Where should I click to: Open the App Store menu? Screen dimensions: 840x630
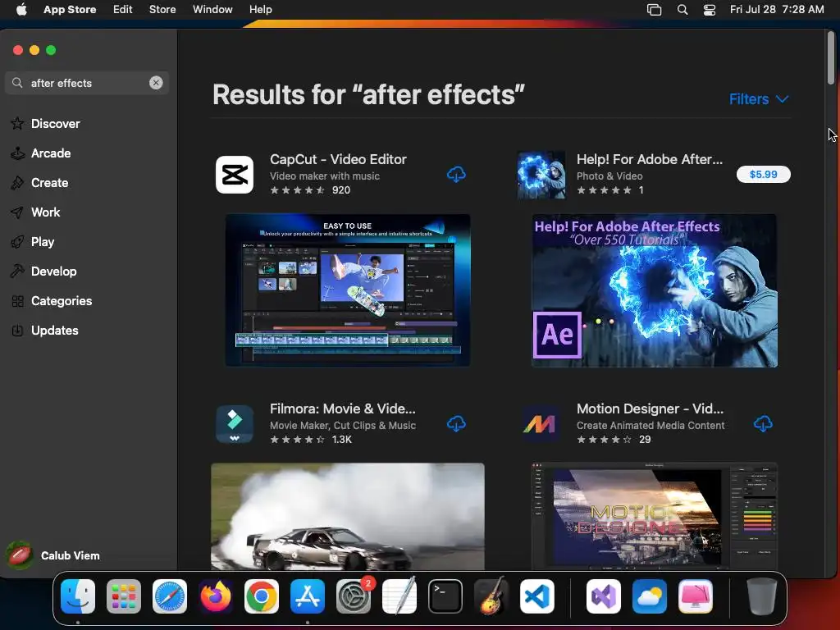[x=70, y=10]
